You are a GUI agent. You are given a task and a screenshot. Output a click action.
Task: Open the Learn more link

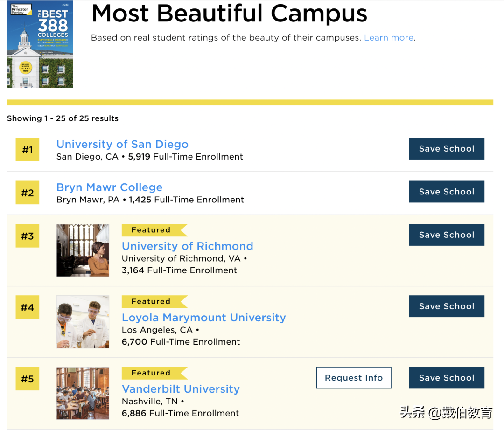point(389,38)
